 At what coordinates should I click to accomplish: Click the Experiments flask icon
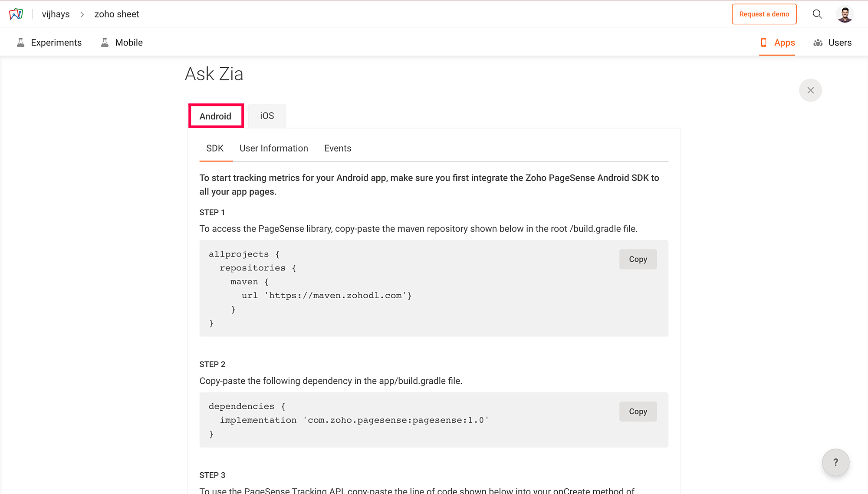(20, 43)
